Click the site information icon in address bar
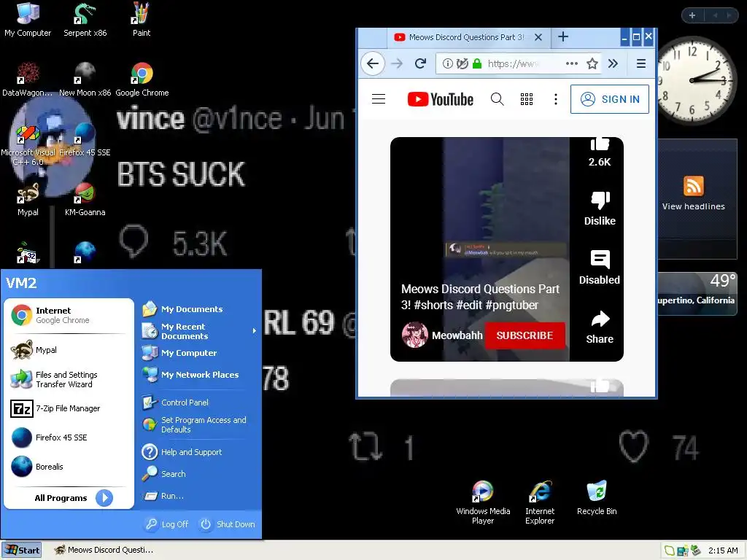 tap(447, 63)
